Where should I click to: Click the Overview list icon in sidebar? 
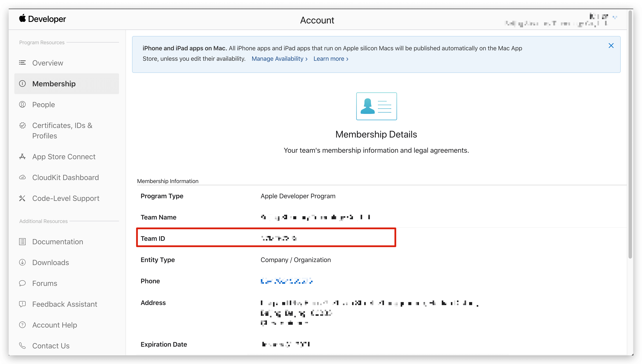pos(22,63)
